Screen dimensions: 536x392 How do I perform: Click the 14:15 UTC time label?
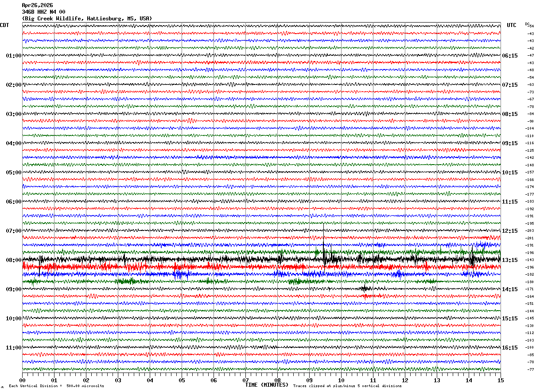(510, 289)
